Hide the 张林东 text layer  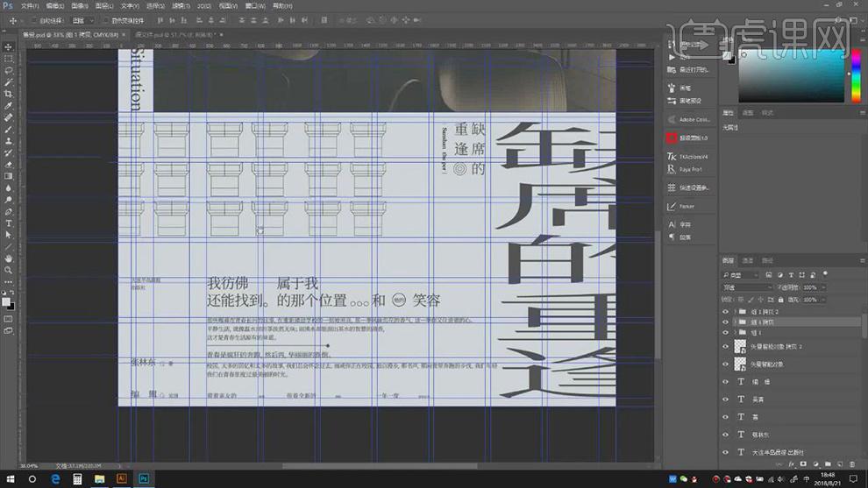pyautogui.click(x=726, y=435)
